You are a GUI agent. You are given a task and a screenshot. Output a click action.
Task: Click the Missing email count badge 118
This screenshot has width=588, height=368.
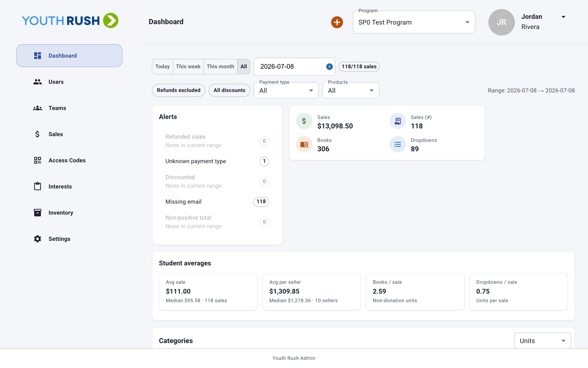pos(261,202)
